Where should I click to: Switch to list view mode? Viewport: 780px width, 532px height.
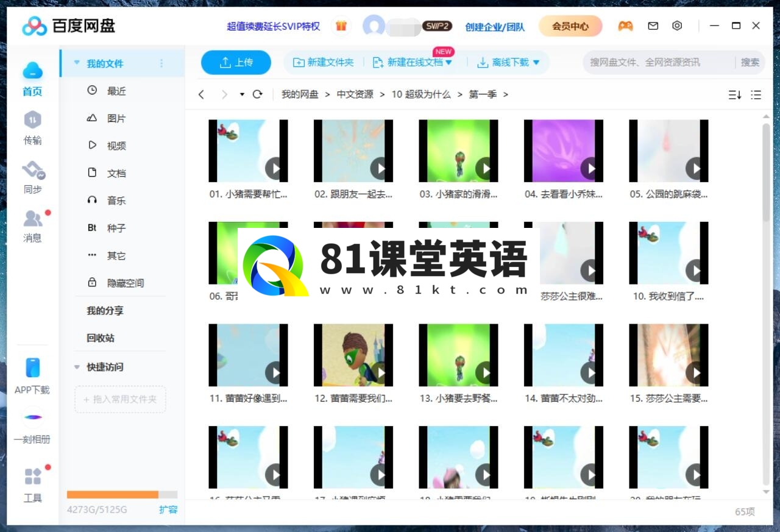756,94
